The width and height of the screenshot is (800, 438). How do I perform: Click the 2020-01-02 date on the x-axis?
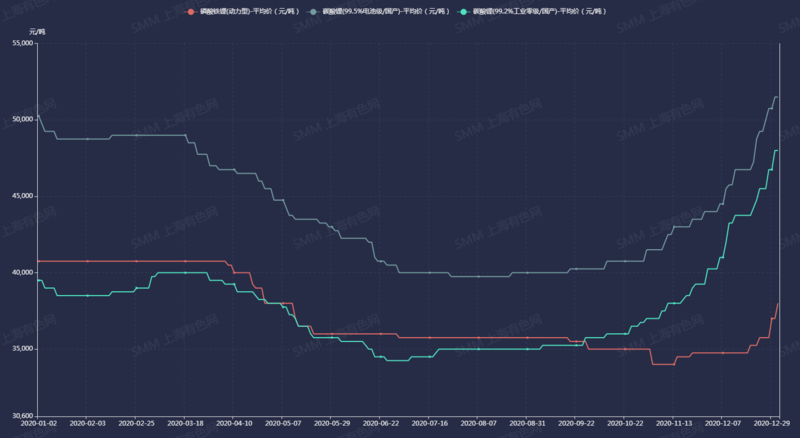click(37, 425)
